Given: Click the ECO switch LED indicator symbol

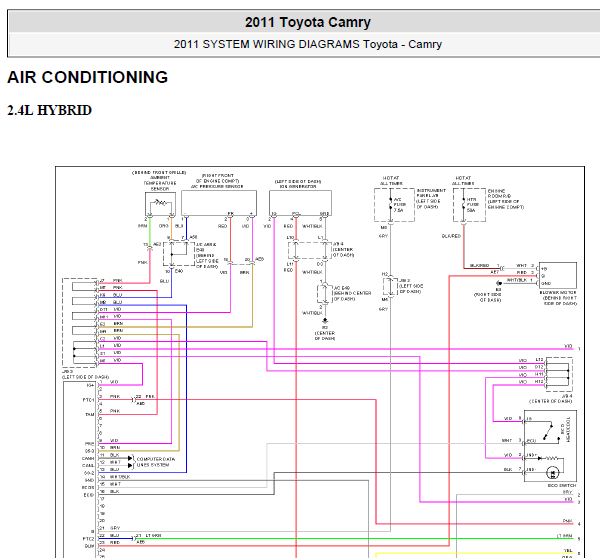Looking at the screenshot, I should [x=553, y=473].
